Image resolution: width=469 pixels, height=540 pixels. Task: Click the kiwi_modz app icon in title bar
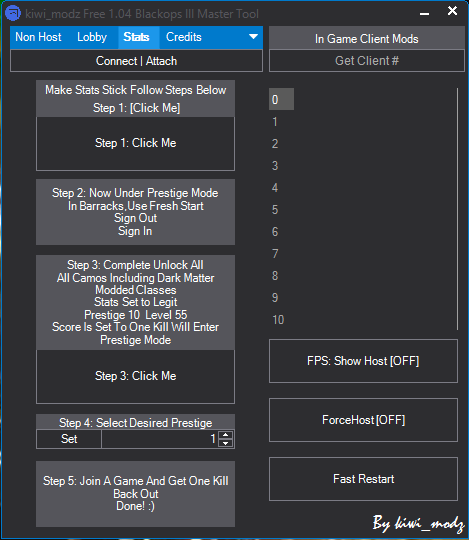(13, 13)
